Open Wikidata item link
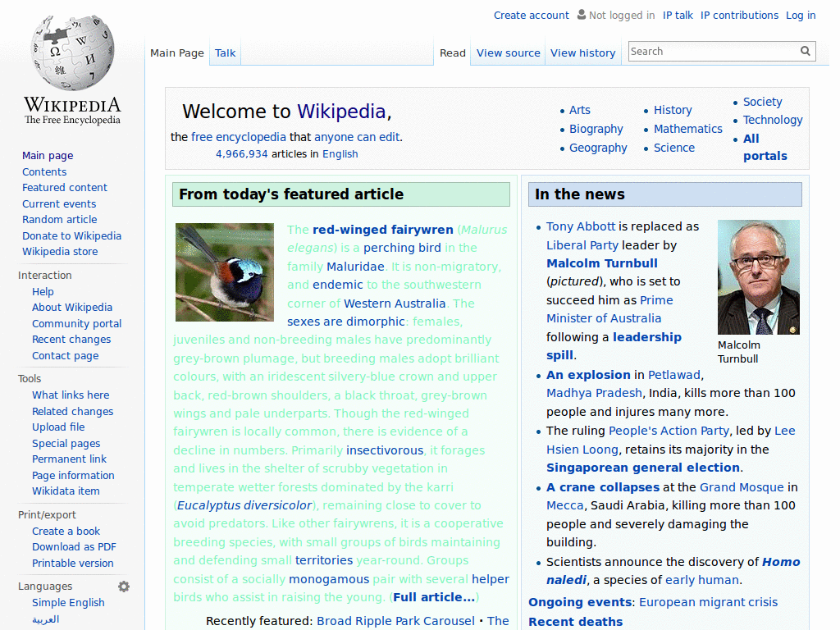This screenshot has height=630, width=840. coord(66,491)
